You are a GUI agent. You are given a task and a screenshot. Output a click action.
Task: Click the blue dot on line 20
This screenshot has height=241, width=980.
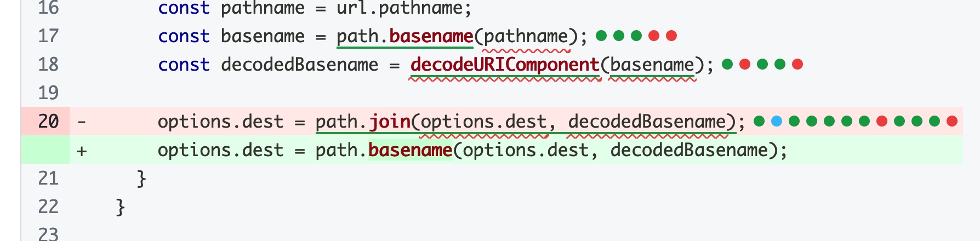777,121
